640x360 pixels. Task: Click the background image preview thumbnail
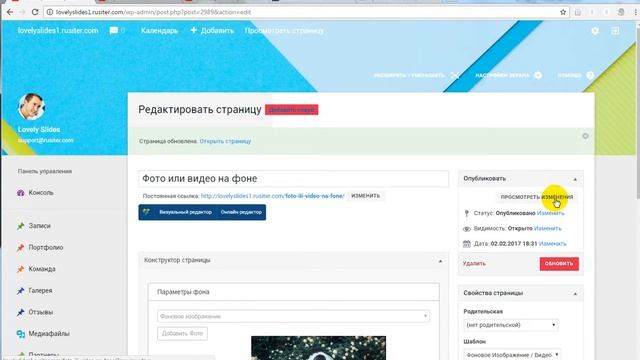pyautogui.click(x=318, y=348)
